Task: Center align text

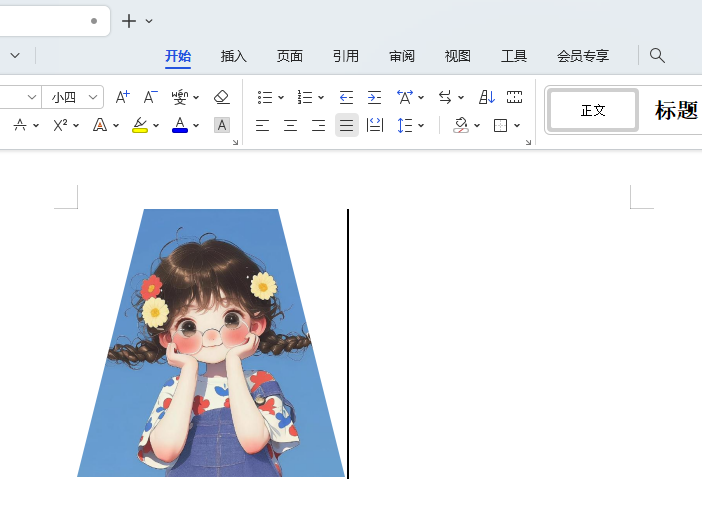Action: point(291,125)
